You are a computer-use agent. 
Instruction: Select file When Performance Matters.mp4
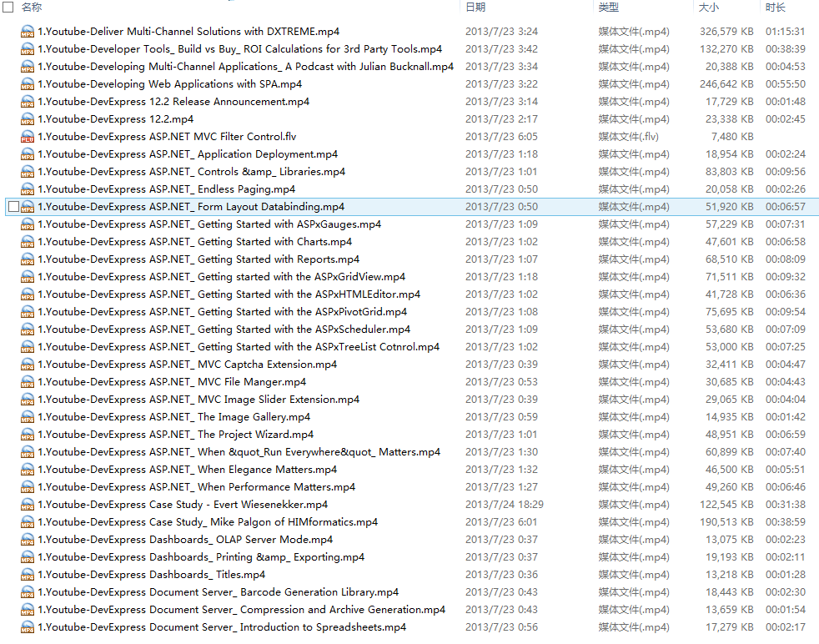point(196,487)
